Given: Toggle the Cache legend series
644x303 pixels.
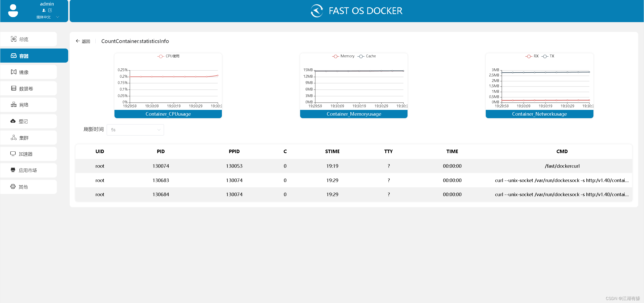Looking at the screenshot, I should pyautogui.click(x=367, y=56).
